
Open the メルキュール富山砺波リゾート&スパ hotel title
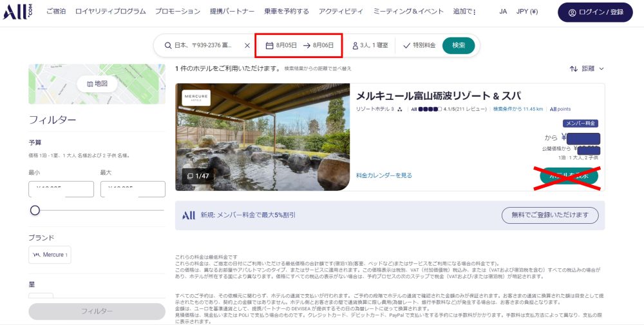[x=438, y=96]
